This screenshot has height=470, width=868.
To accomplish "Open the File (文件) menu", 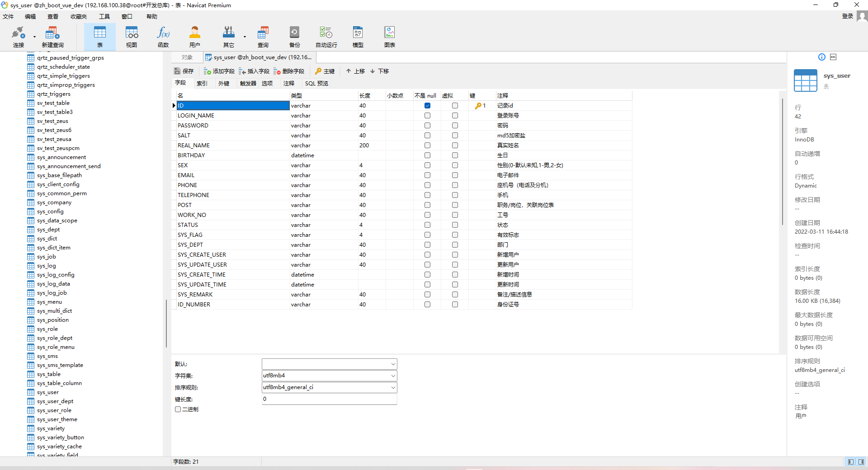I will (x=8, y=16).
